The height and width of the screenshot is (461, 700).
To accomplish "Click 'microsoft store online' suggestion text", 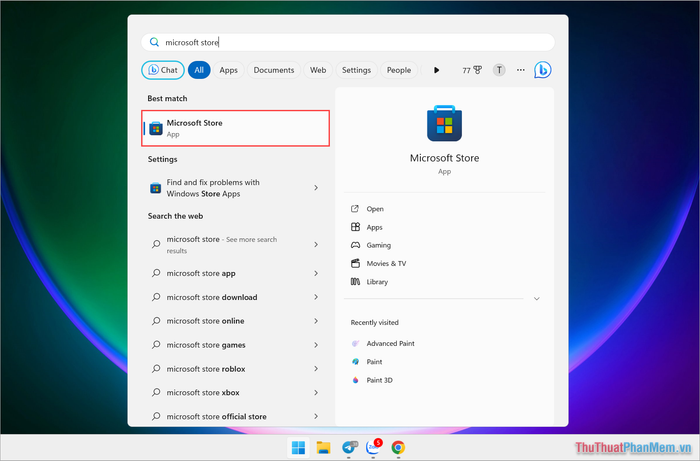I will [x=205, y=321].
